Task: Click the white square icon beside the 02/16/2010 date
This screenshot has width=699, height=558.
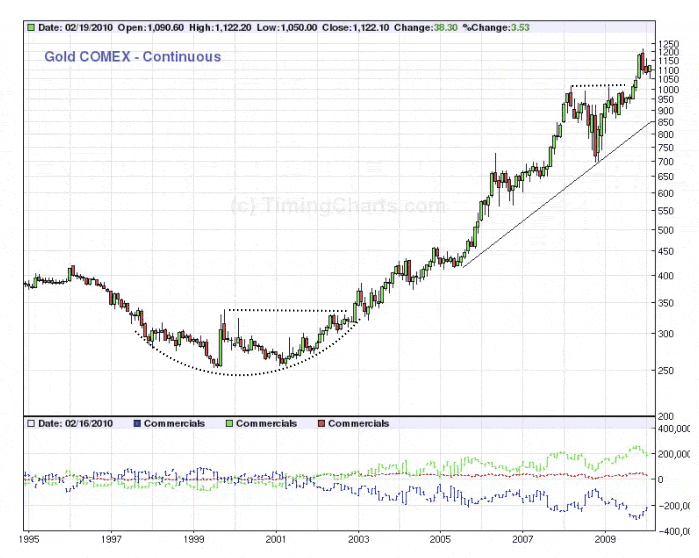Action: (x=32, y=424)
